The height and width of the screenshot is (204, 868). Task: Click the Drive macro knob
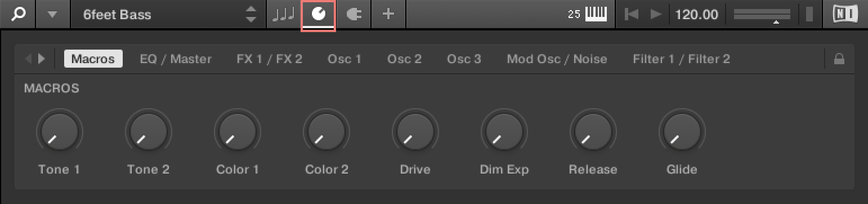[x=415, y=133]
